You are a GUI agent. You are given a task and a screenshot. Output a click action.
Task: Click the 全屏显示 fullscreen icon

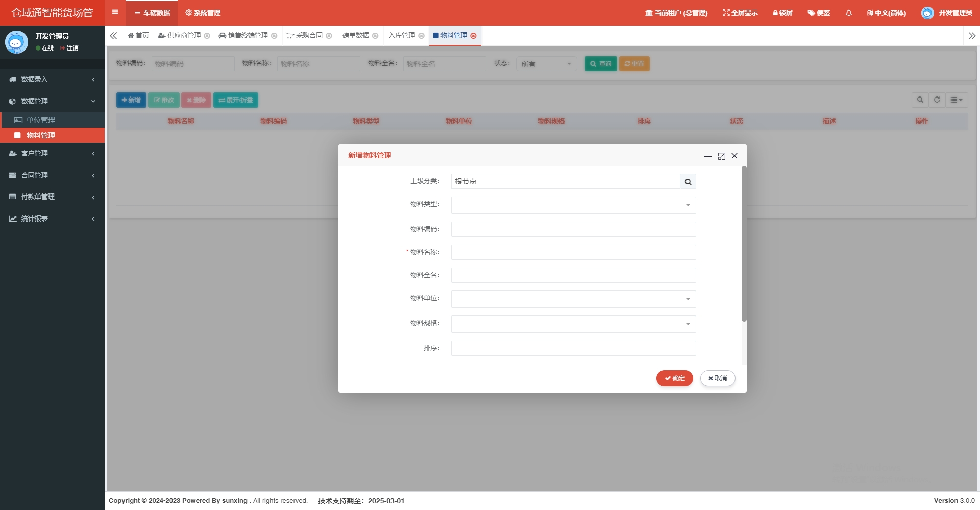tap(726, 13)
